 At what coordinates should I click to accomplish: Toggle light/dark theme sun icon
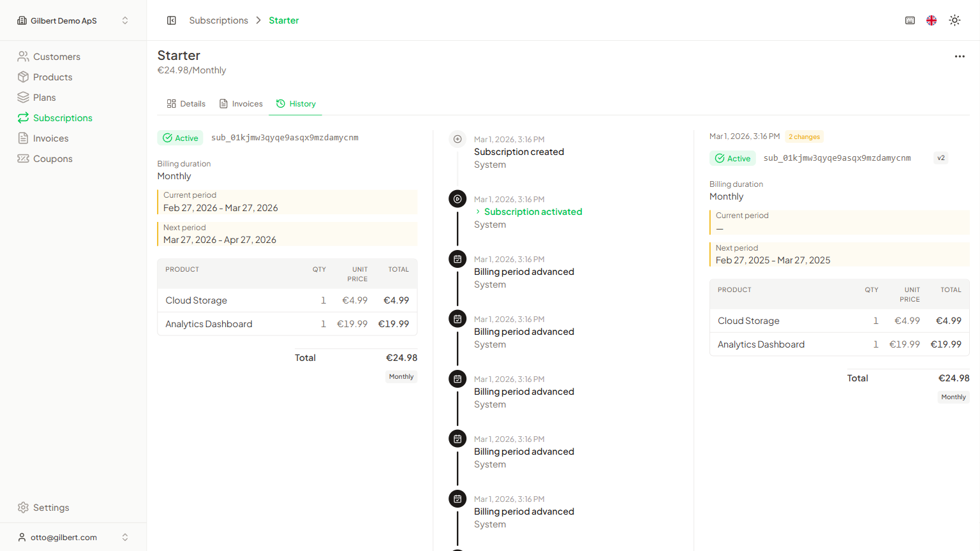[x=954, y=20]
